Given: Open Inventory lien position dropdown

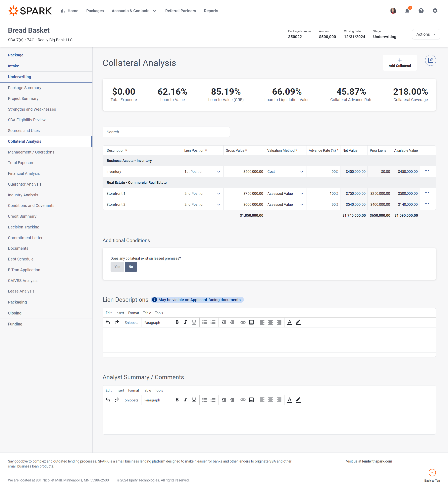Looking at the screenshot, I should [x=203, y=172].
